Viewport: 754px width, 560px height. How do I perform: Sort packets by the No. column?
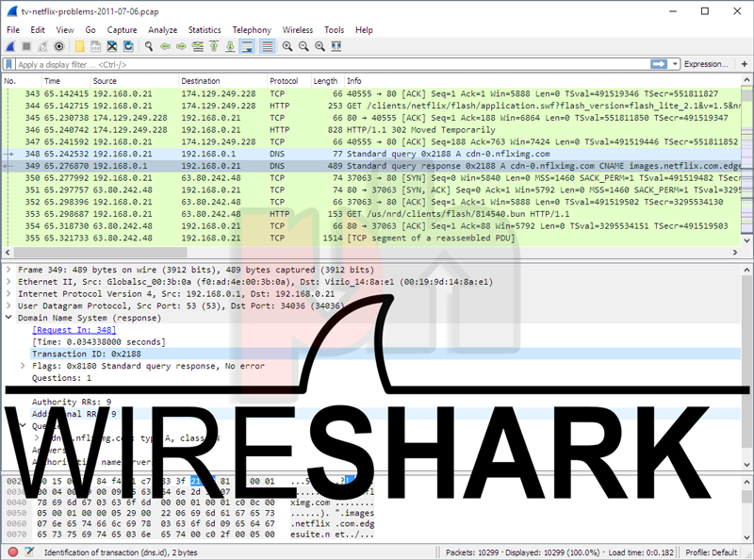click(x=22, y=81)
